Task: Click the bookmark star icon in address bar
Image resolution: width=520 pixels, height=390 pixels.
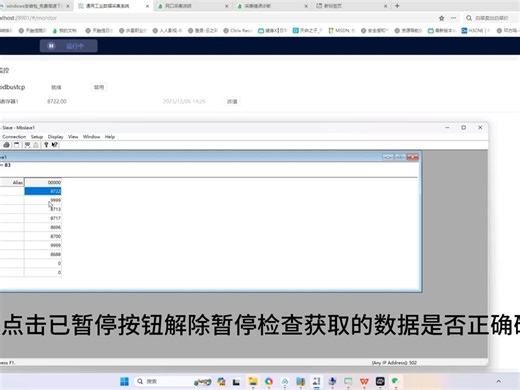Action: point(441,18)
